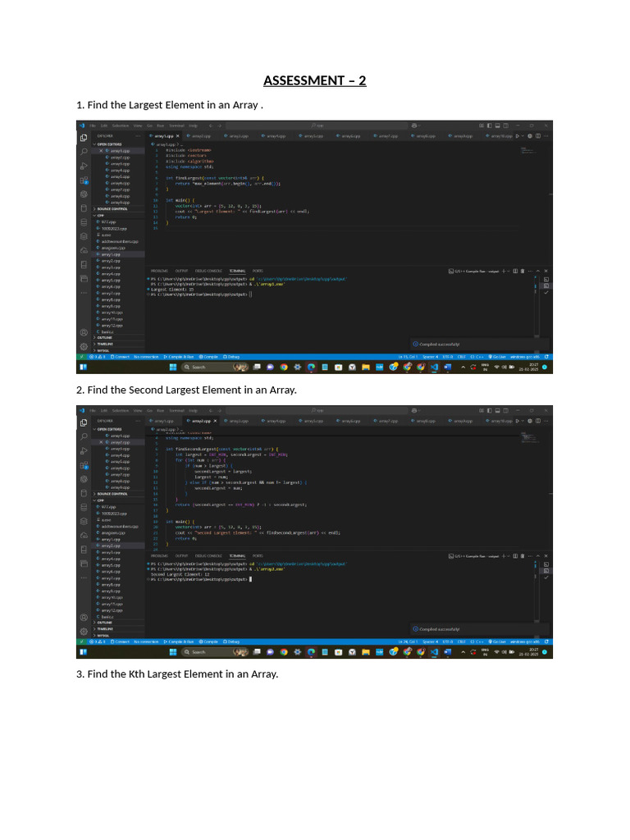
Task: Switch to array2.cpp tab in first screenshot
Action: (x=200, y=136)
